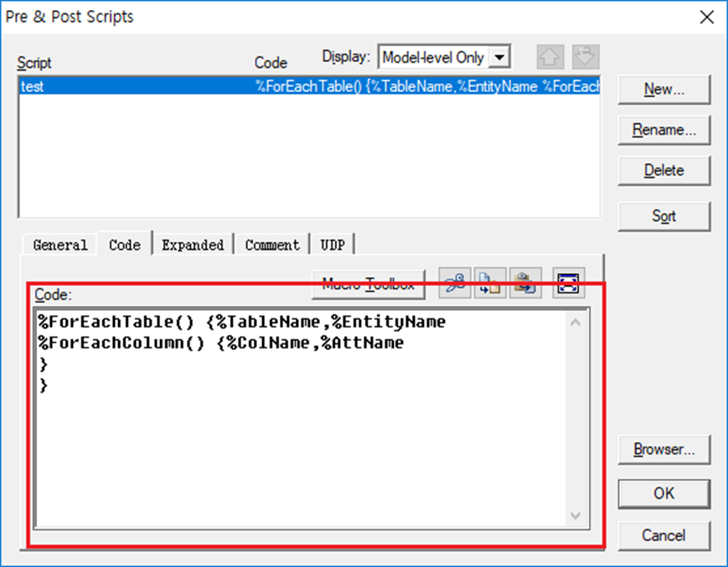Click the Sort button
This screenshot has width=728, height=567.
pos(664,216)
